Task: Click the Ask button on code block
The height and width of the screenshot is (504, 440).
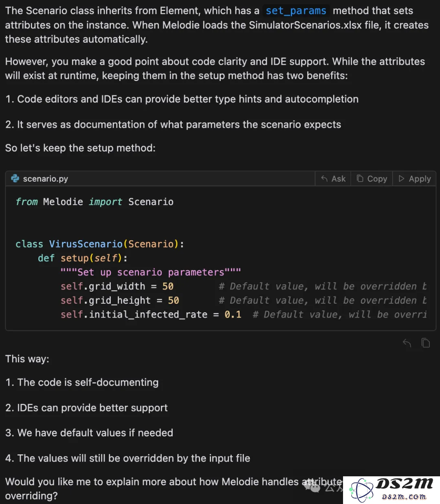Action: click(x=333, y=179)
